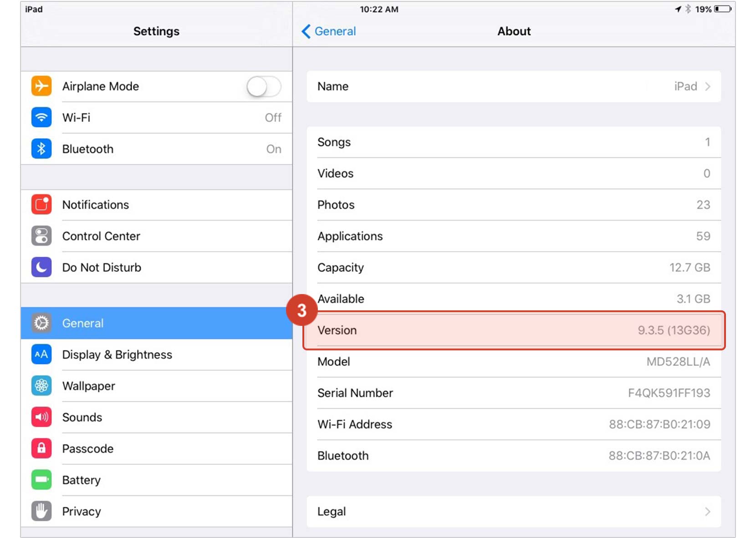The image size is (756, 538).
Task: Click the General gear icon
Action: tap(41, 323)
